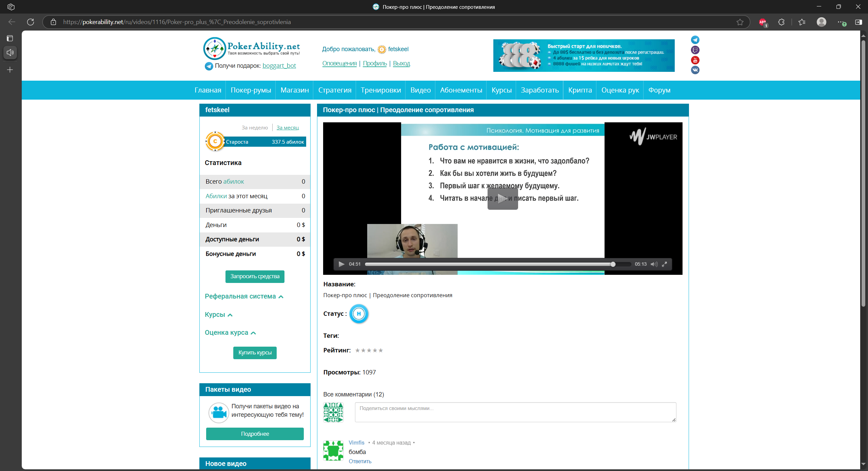The width and height of the screenshot is (868, 471).
Task: Open VK social network icon
Action: coord(695,70)
